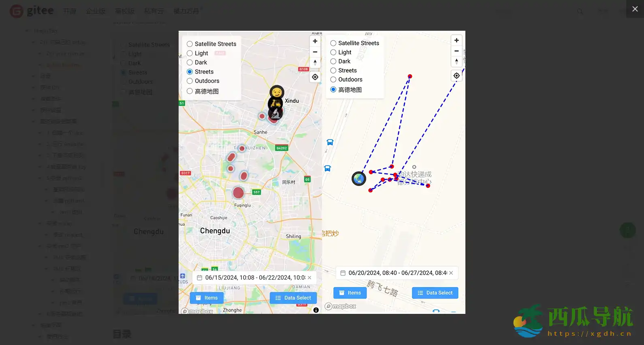Click geolocate button on right map
Viewport: 644px width, 345px height.
pos(456,76)
